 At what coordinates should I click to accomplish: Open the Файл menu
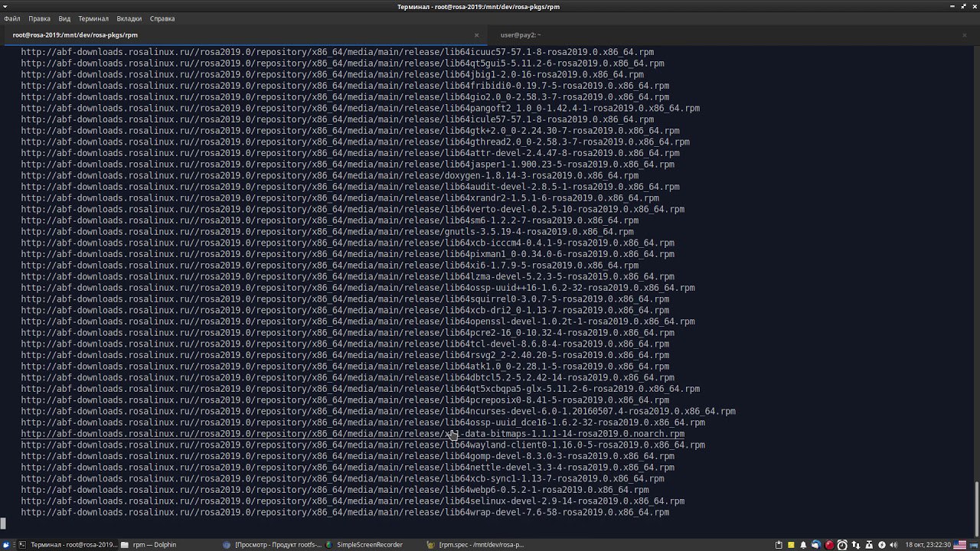click(11, 18)
